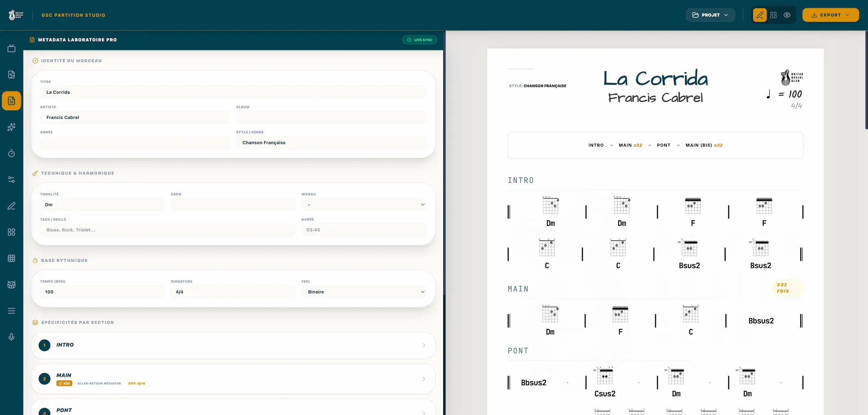Open the Export menu

pos(830,15)
